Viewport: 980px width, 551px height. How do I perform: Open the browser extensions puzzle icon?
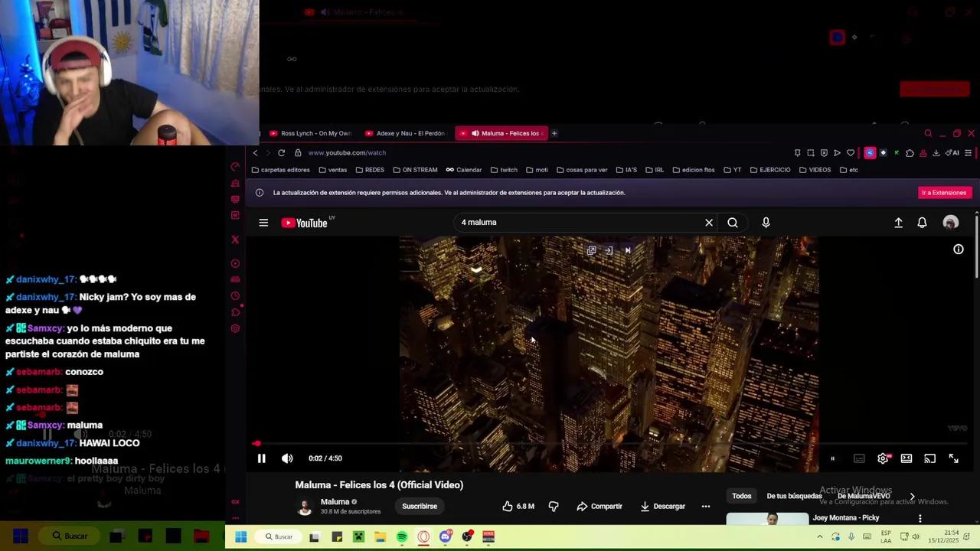coord(910,153)
